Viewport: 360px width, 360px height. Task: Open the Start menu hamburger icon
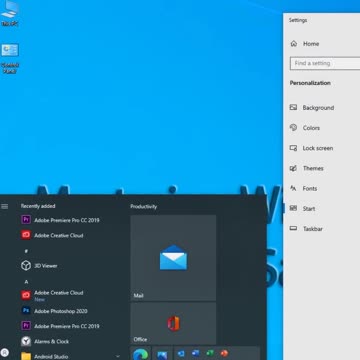pyautogui.click(x=5, y=206)
